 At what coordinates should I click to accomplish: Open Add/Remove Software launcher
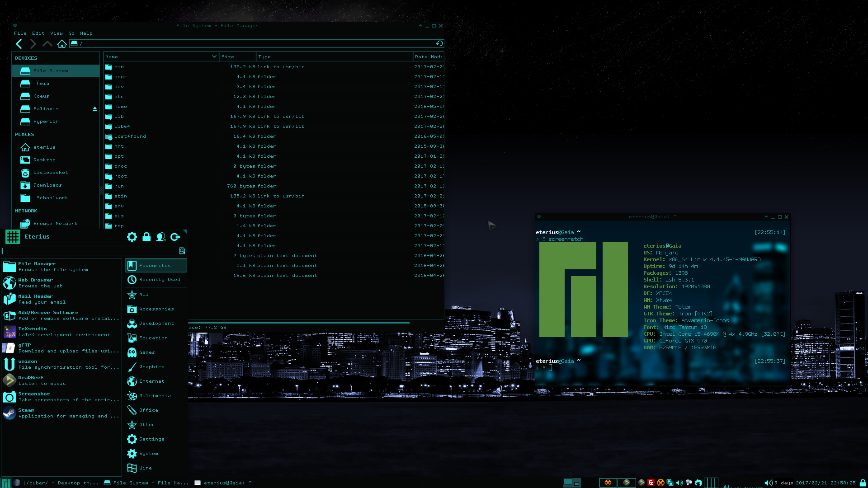pos(61,315)
